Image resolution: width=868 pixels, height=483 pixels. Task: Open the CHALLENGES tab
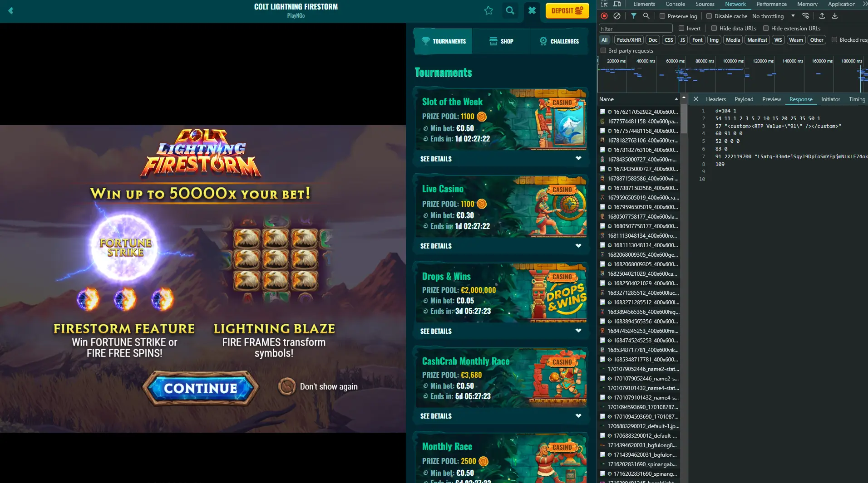point(559,41)
